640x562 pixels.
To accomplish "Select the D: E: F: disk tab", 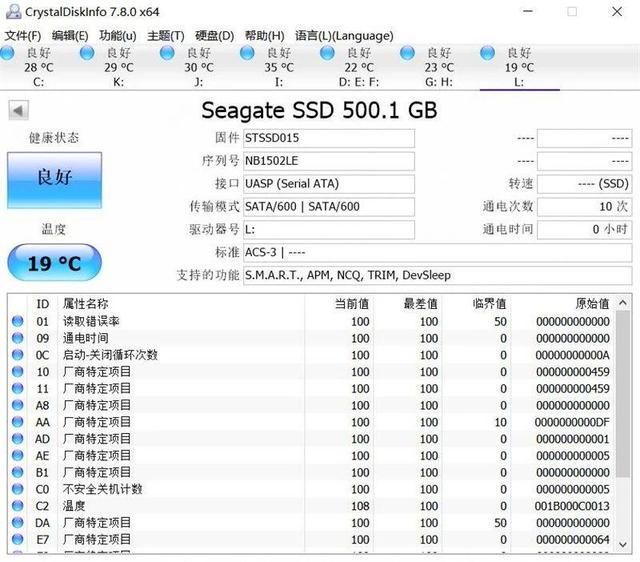I will pos(359,67).
